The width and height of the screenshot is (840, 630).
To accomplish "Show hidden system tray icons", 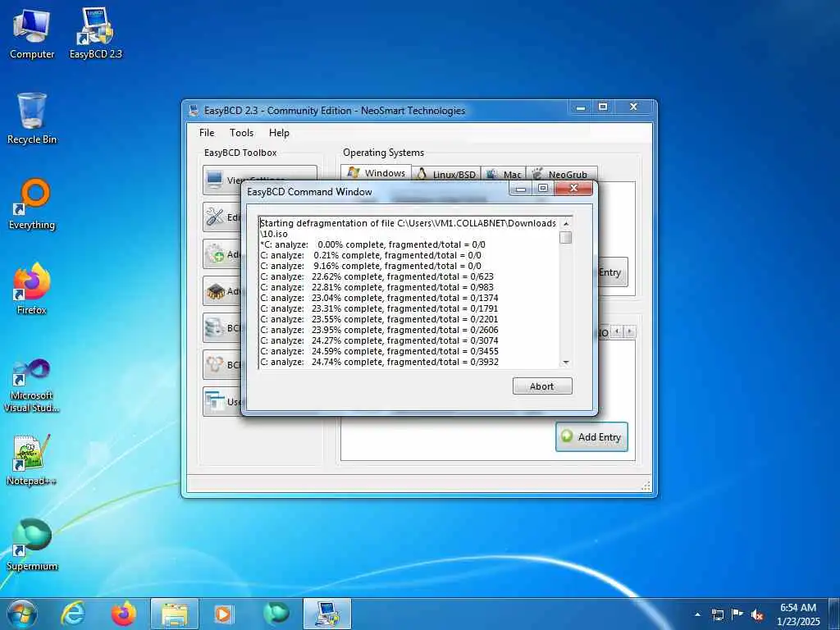I will pos(697,614).
